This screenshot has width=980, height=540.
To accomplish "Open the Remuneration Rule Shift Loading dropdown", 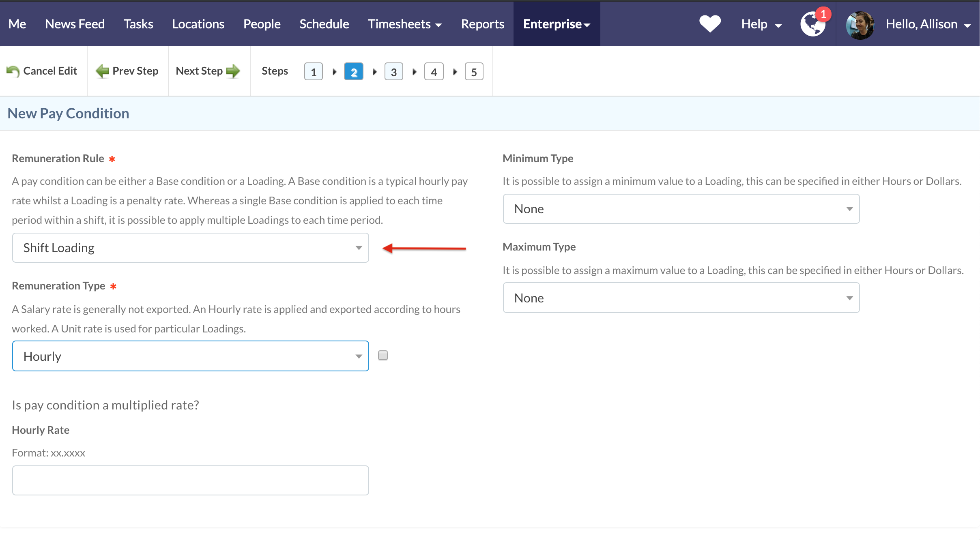I will [190, 248].
